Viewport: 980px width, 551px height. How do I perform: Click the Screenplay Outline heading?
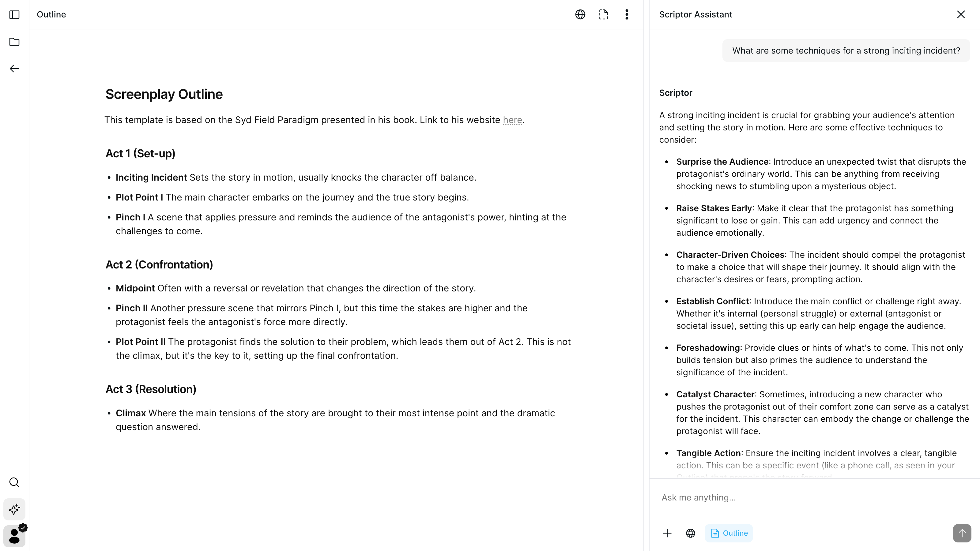click(164, 94)
